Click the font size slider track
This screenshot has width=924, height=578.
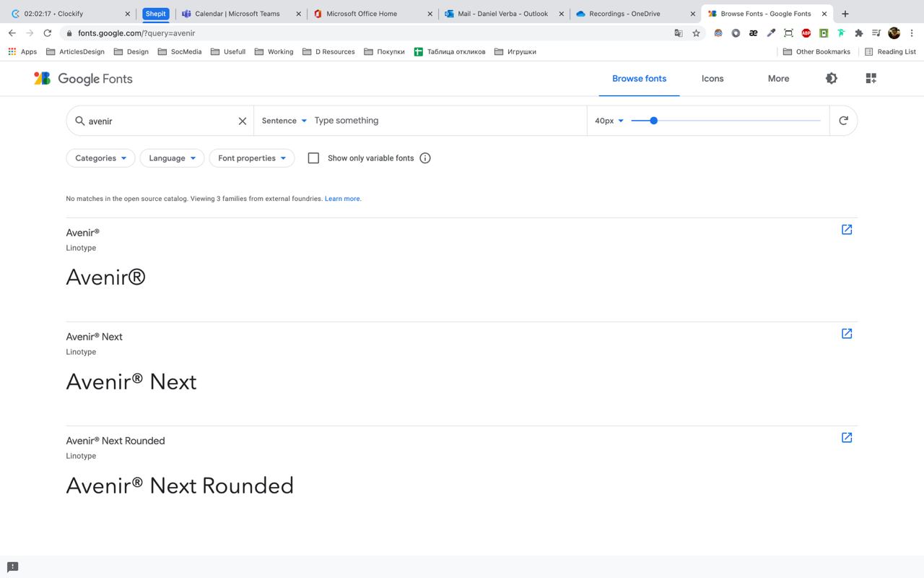(x=725, y=121)
